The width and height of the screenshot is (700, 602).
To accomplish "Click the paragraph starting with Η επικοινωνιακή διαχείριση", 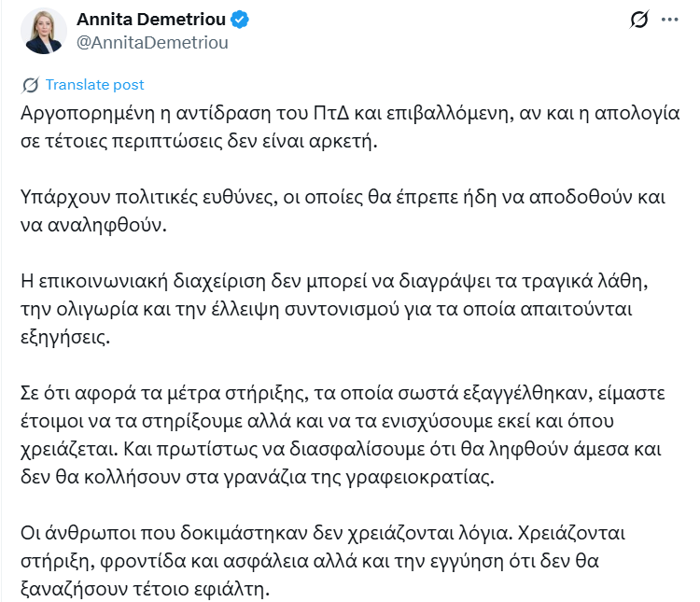I will 334,309.
